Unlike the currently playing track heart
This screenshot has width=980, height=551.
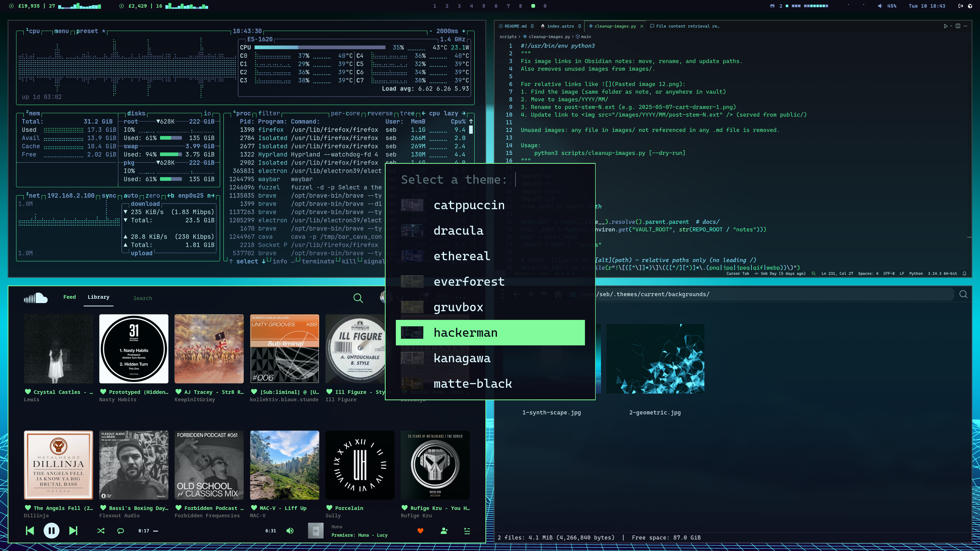click(x=420, y=531)
